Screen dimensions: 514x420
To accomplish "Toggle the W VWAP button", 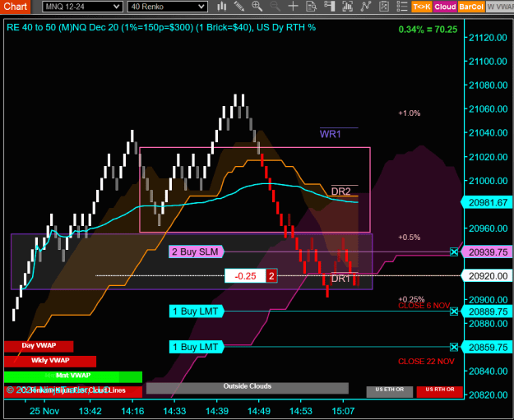I will [x=499, y=7].
